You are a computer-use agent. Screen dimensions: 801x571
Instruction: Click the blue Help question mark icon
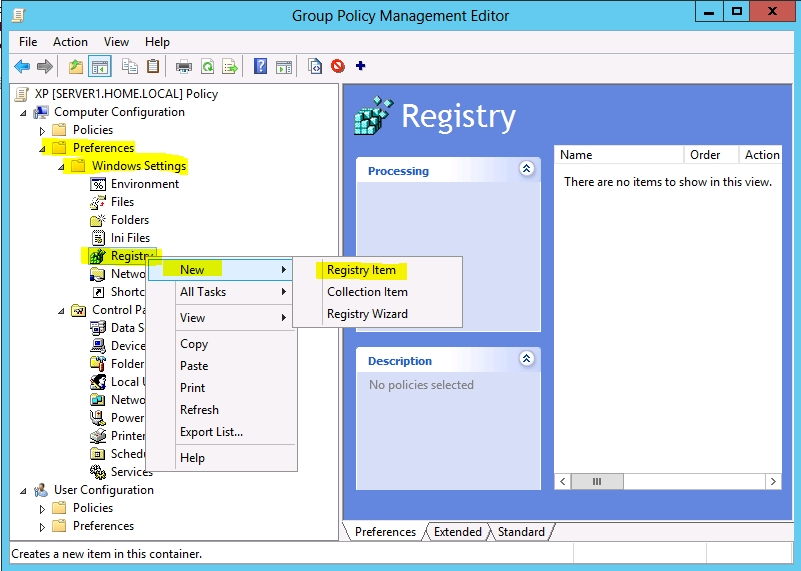tap(260, 66)
